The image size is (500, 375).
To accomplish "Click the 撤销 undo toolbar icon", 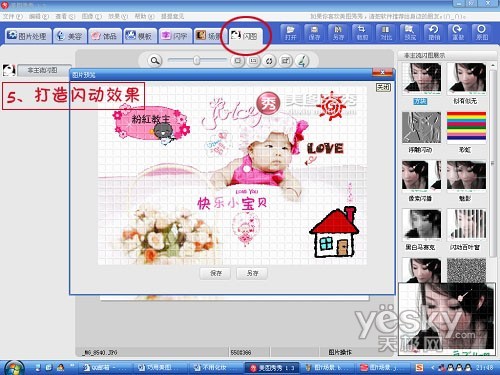I will (434, 32).
